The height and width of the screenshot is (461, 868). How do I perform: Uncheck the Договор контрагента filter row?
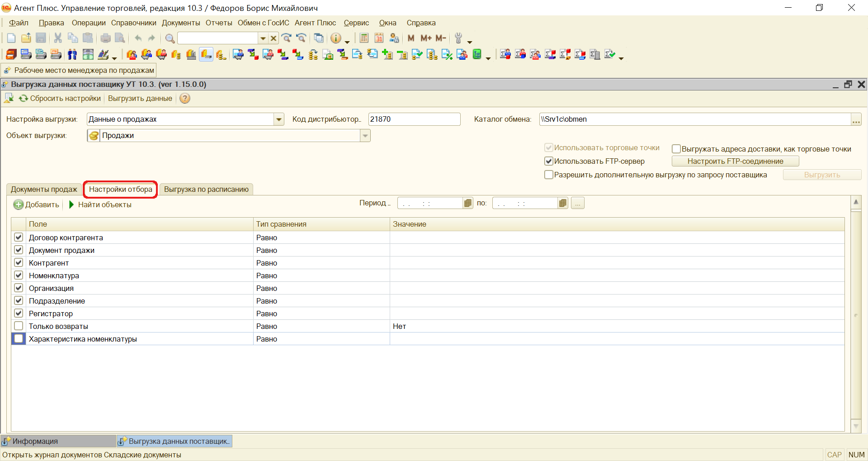coord(19,237)
